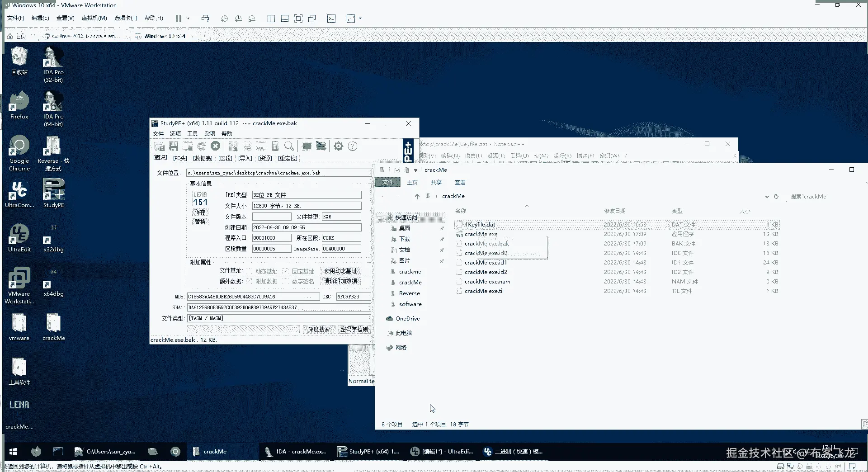The image size is (868, 472).
Task: Open the 选项 menu in StudyPE
Action: pyautogui.click(x=175, y=134)
